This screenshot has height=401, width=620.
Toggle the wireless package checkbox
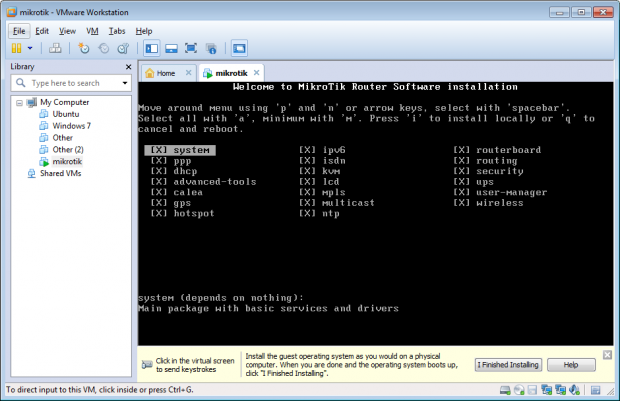(461, 203)
